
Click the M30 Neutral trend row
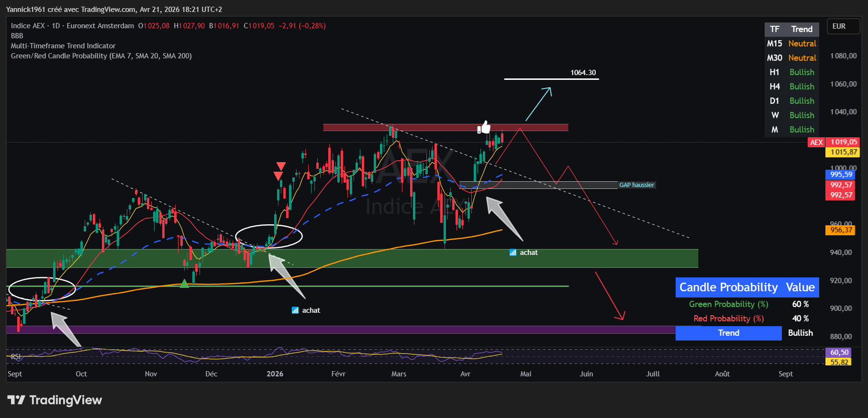pyautogui.click(x=791, y=58)
